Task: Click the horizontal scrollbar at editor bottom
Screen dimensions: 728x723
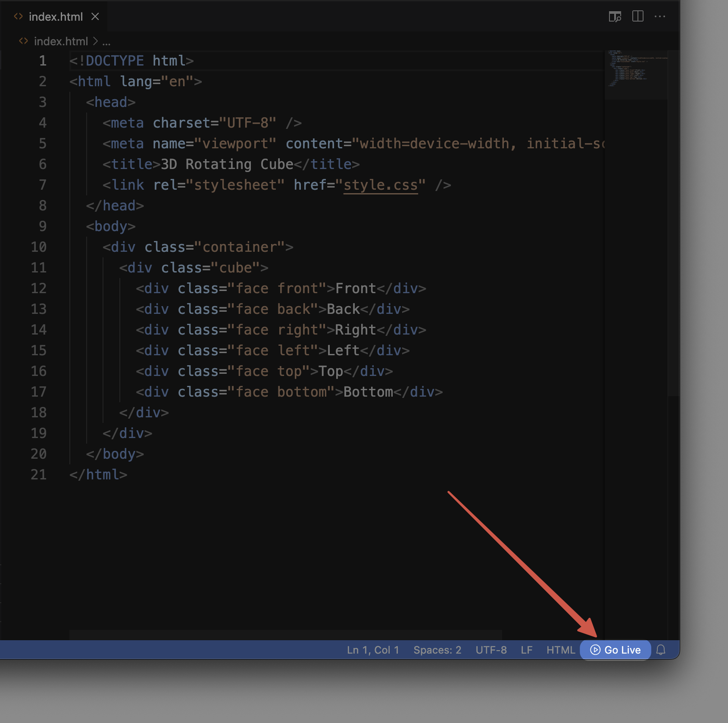Action: coord(285,634)
